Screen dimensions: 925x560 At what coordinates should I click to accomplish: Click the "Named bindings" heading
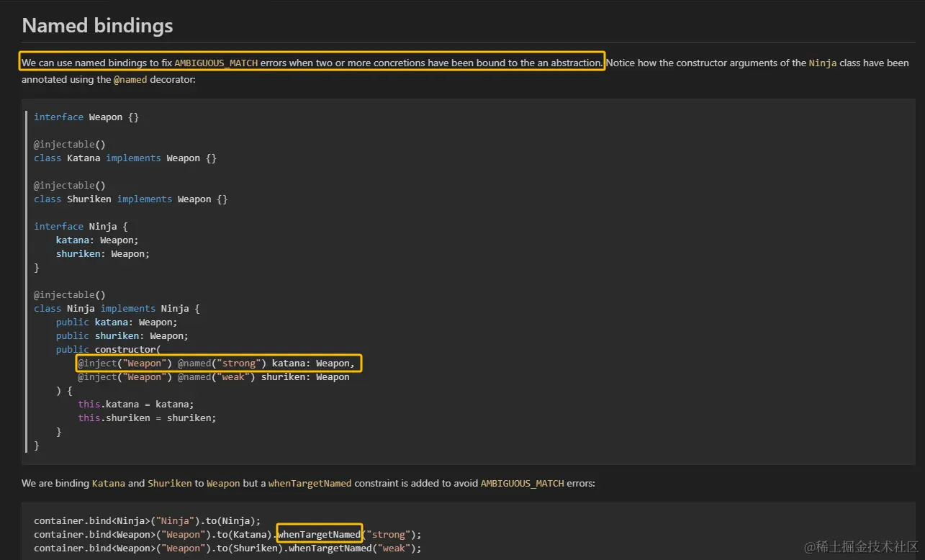[97, 26]
